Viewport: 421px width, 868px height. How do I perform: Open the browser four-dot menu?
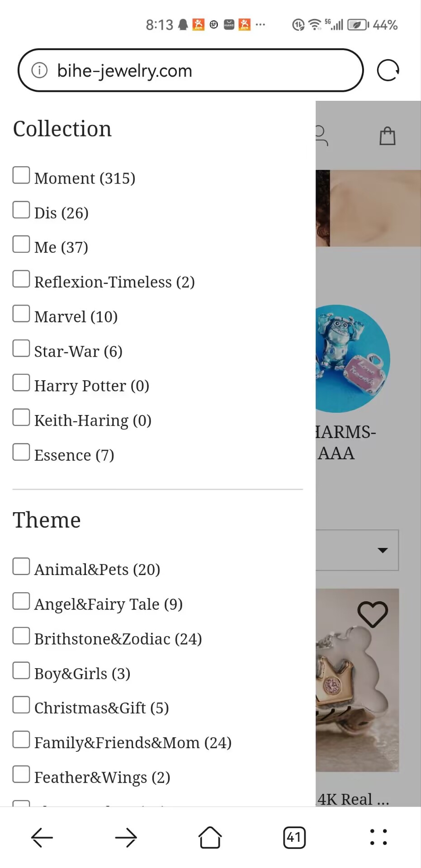point(378,837)
